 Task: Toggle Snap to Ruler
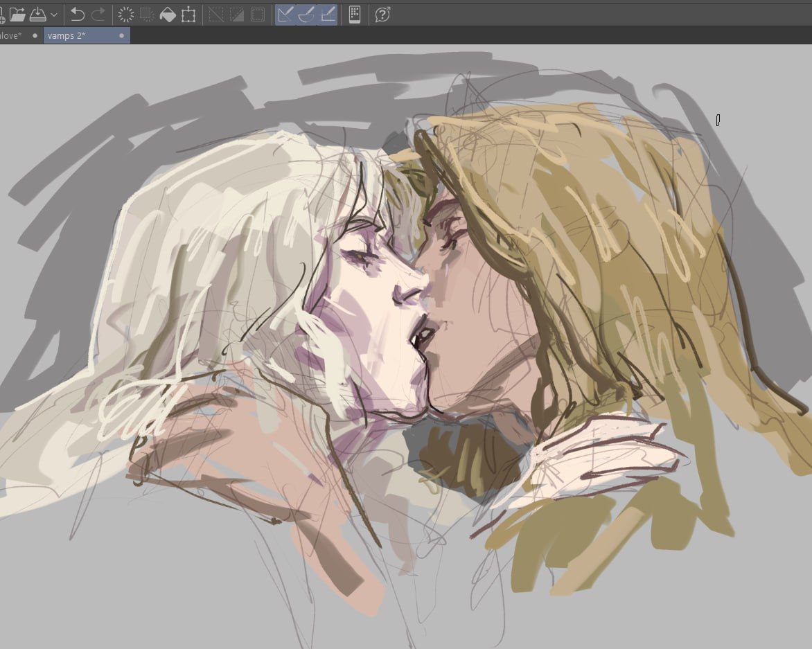point(285,14)
